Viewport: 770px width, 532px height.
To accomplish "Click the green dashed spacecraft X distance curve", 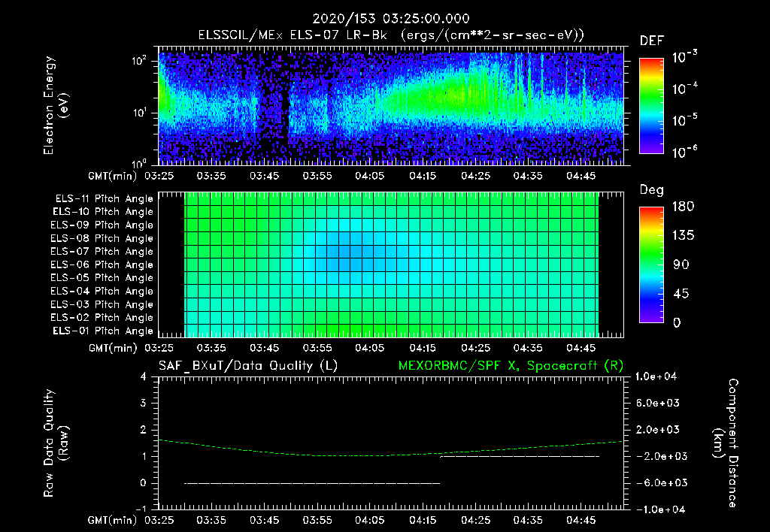I will [391, 455].
